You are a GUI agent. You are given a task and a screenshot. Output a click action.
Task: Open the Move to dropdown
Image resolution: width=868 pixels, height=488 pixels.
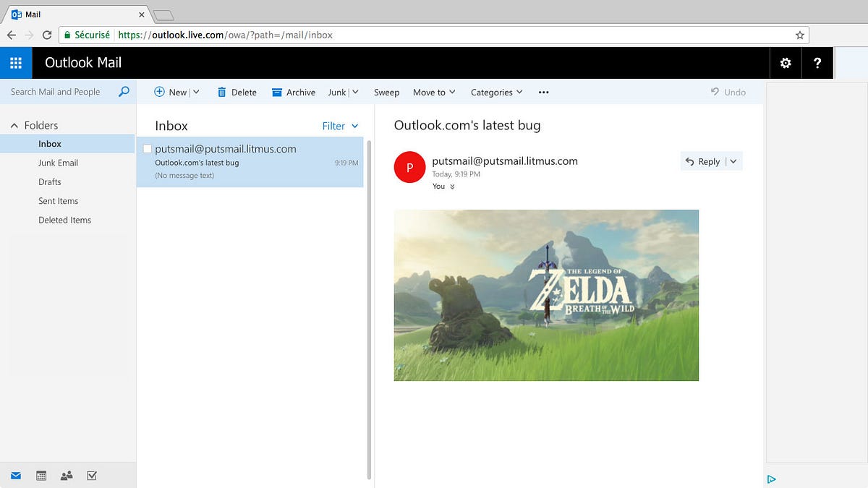click(x=434, y=93)
